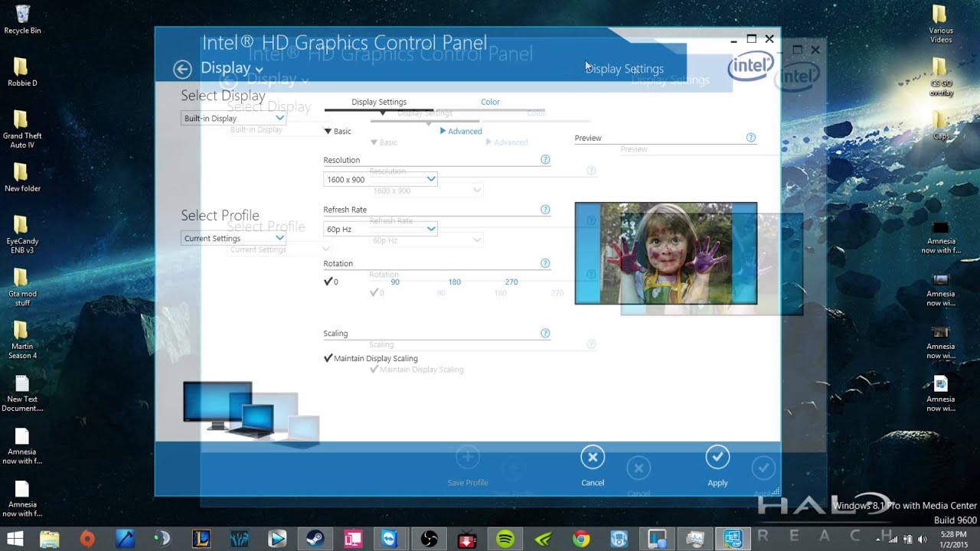Click the Cancel label
The width and height of the screenshot is (980, 551).
point(593,483)
